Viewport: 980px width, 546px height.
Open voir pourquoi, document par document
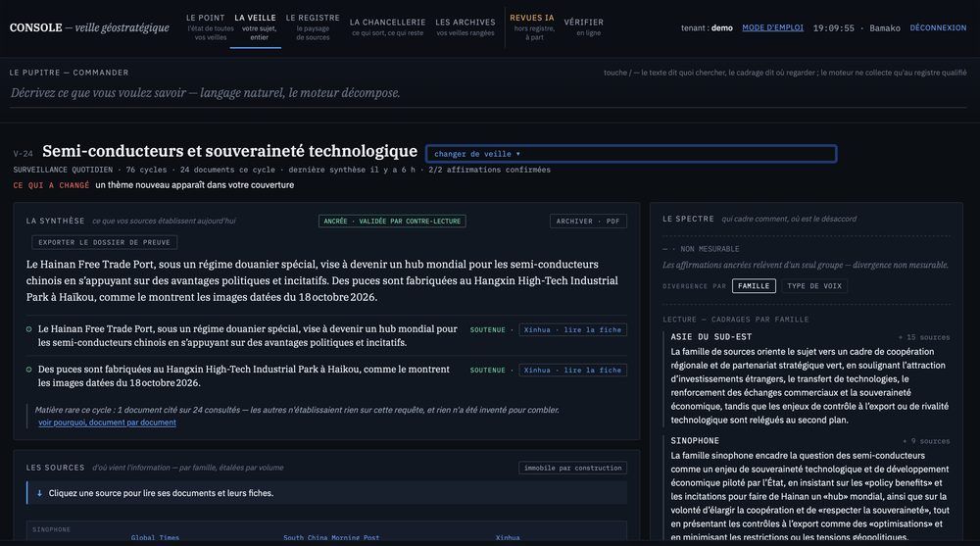tap(107, 422)
